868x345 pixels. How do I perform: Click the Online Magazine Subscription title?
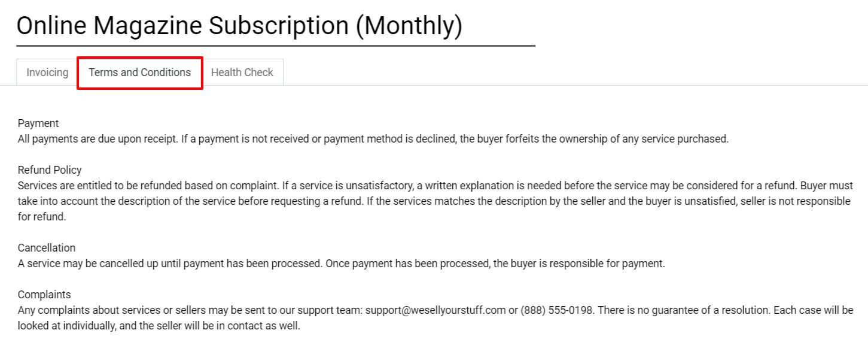(x=239, y=25)
